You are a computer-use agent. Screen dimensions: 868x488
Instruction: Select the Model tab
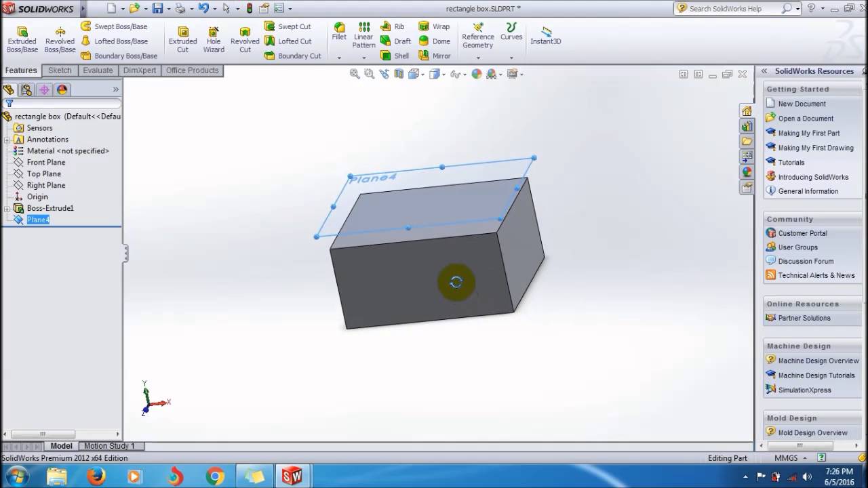[x=61, y=446]
